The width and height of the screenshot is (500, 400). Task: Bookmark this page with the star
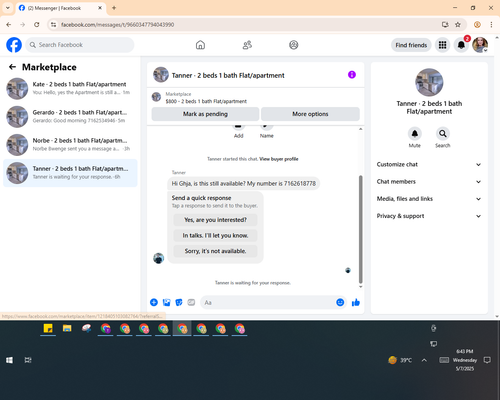pyautogui.click(x=458, y=24)
